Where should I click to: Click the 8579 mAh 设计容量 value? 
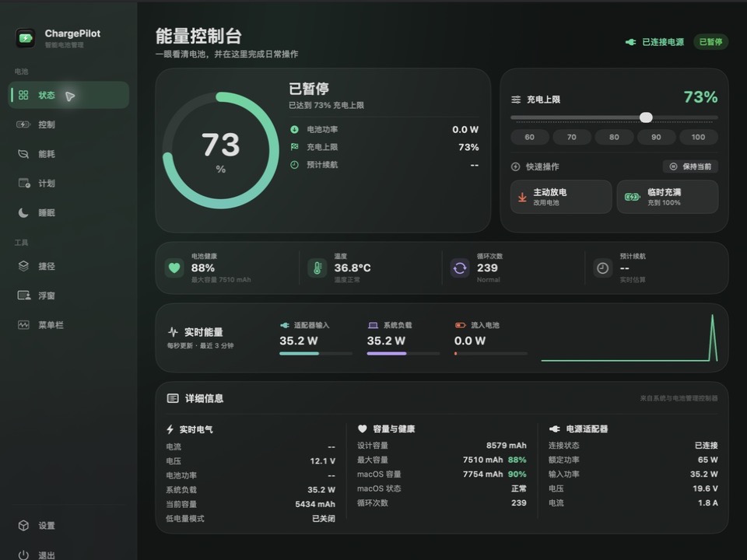coord(507,446)
